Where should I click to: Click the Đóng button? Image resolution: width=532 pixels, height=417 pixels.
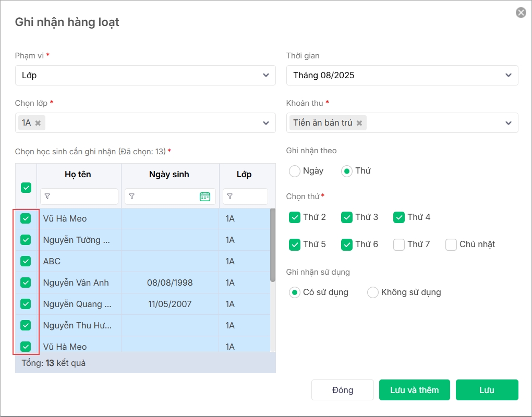342,390
